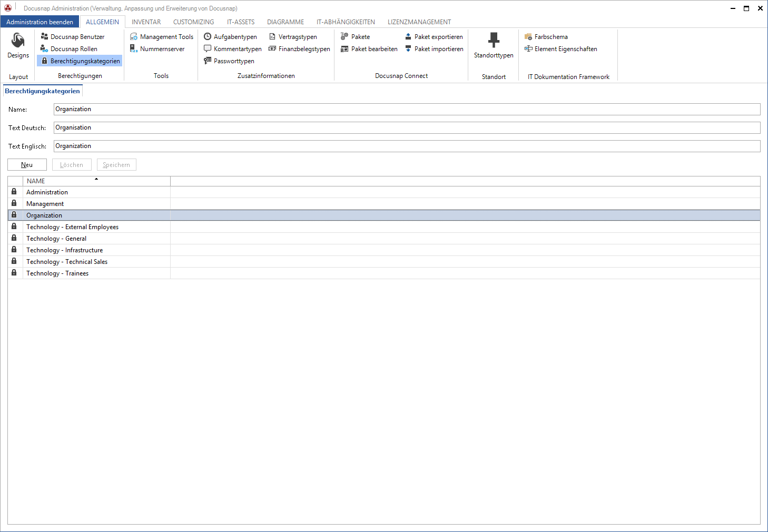Click the Neu button
The image size is (768, 532).
(x=27, y=165)
